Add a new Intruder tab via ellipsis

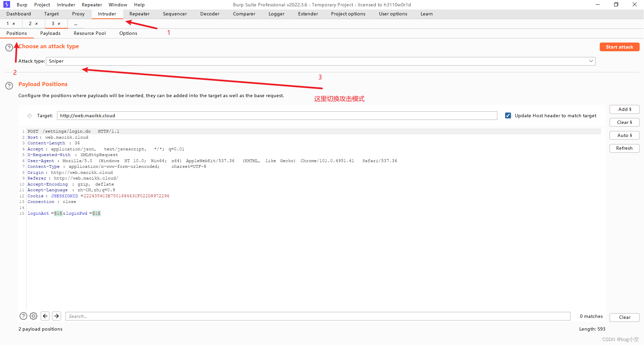pyautogui.click(x=76, y=24)
